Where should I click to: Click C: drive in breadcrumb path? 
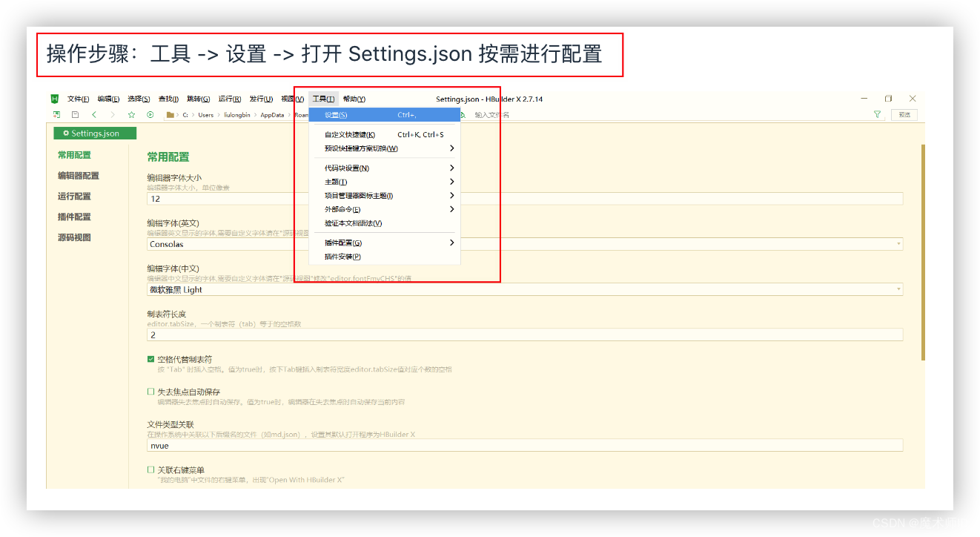(185, 115)
